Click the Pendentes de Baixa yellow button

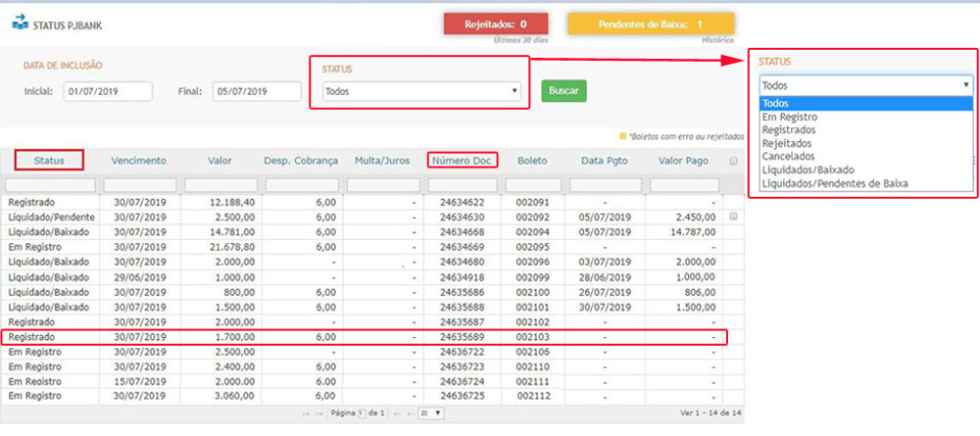point(650,24)
